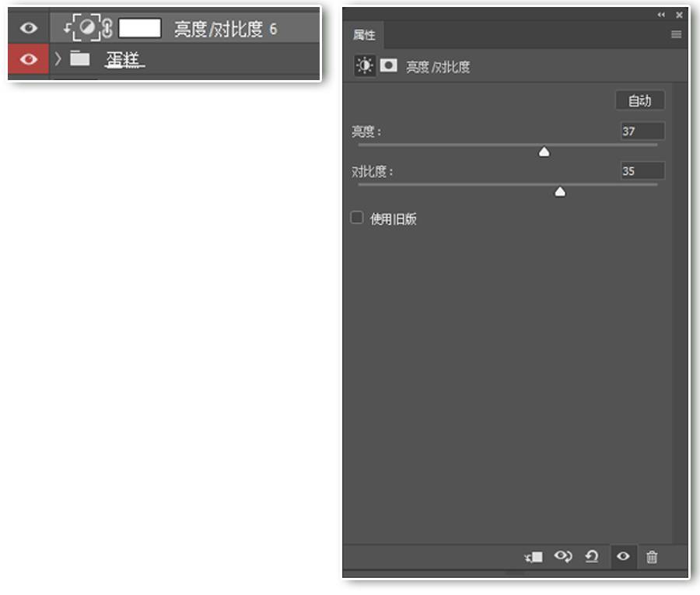Open the properties panel menu

[676, 34]
